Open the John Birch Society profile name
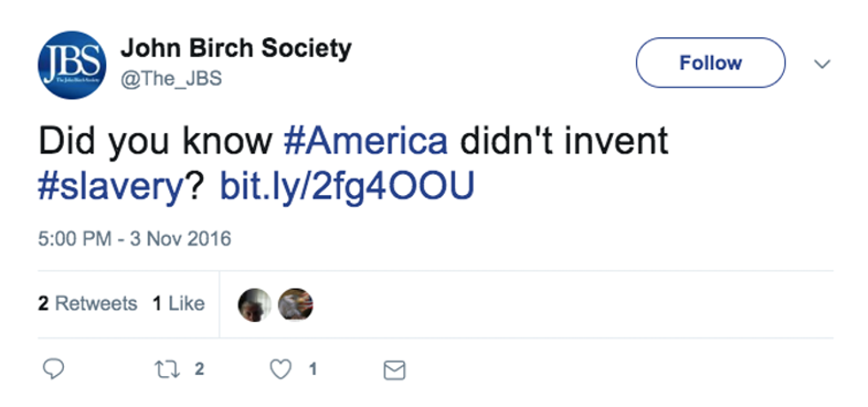The image size is (868, 407). coord(235,48)
